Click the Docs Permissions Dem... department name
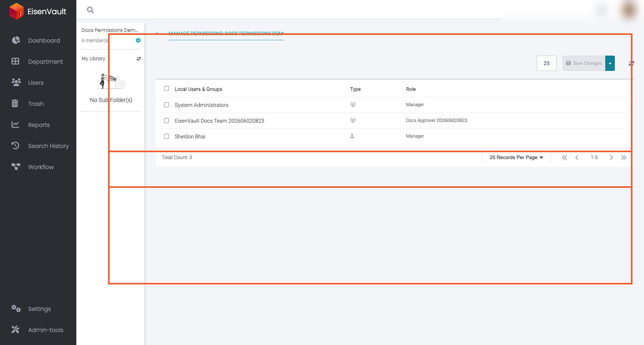Image resolution: width=644 pixels, height=345 pixels. click(x=110, y=30)
